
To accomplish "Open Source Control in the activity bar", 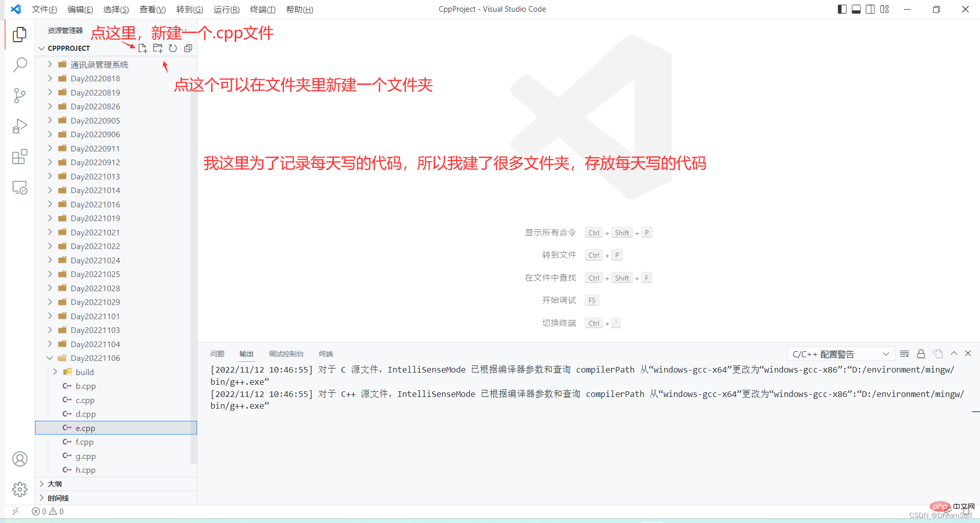I will coord(19,96).
